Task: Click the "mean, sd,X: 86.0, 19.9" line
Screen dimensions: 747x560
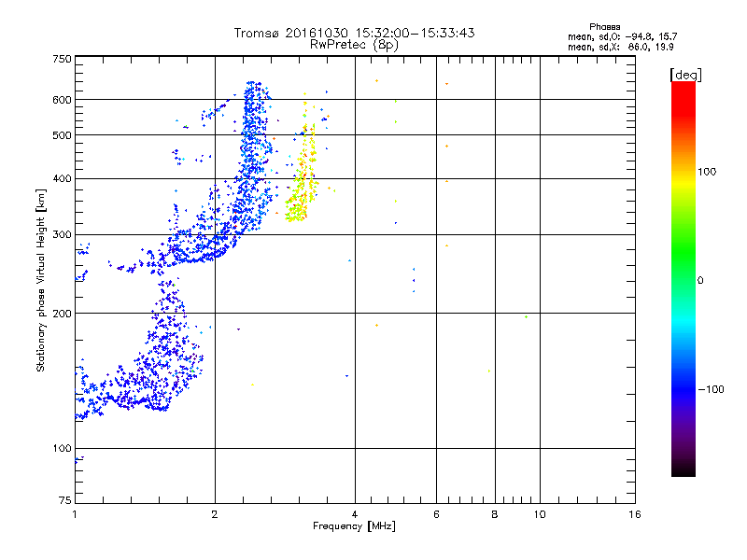Action: tap(620, 47)
